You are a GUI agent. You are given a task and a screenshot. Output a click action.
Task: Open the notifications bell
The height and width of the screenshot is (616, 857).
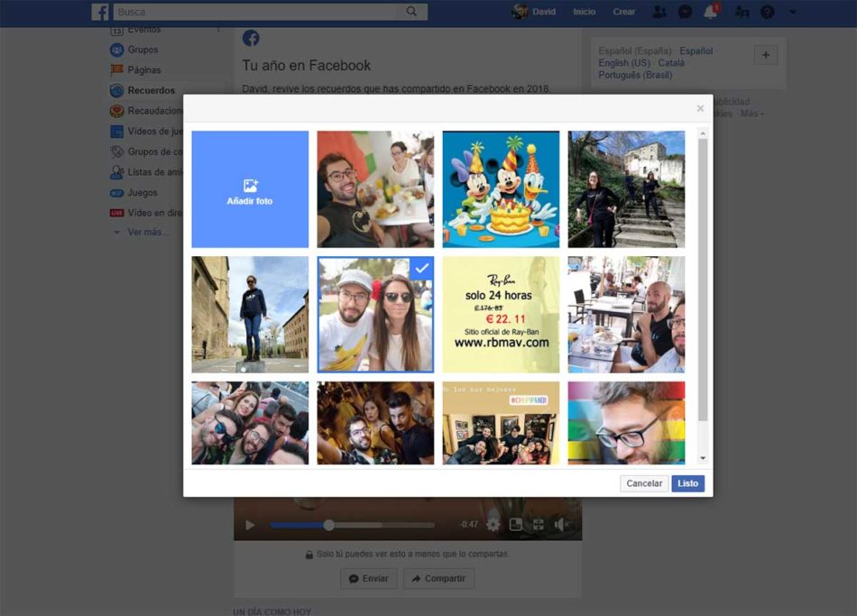[711, 12]
